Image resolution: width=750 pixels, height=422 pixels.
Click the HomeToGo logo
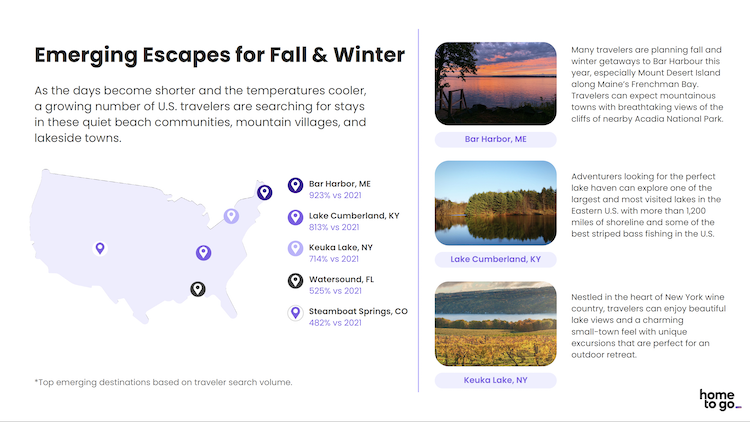tap(719, 400)
